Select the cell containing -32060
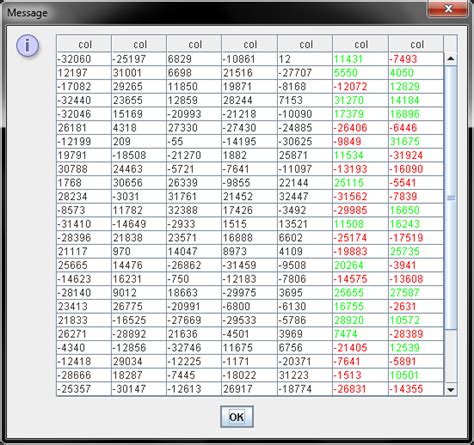 (84, 59)
